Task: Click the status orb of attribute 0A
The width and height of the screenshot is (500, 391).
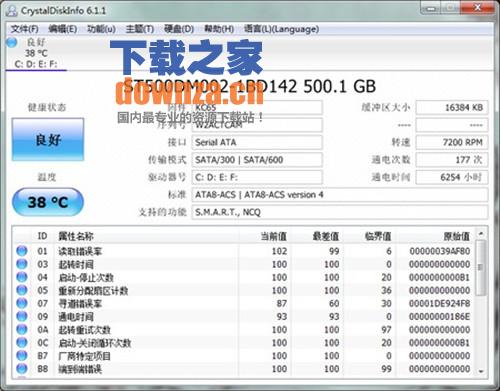Action: (x=22, y=329)
